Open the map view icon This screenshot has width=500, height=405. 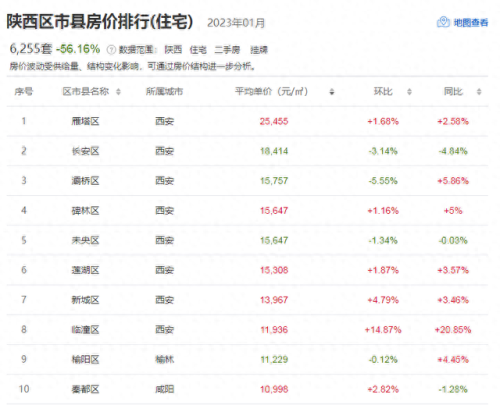coord(443,22)
